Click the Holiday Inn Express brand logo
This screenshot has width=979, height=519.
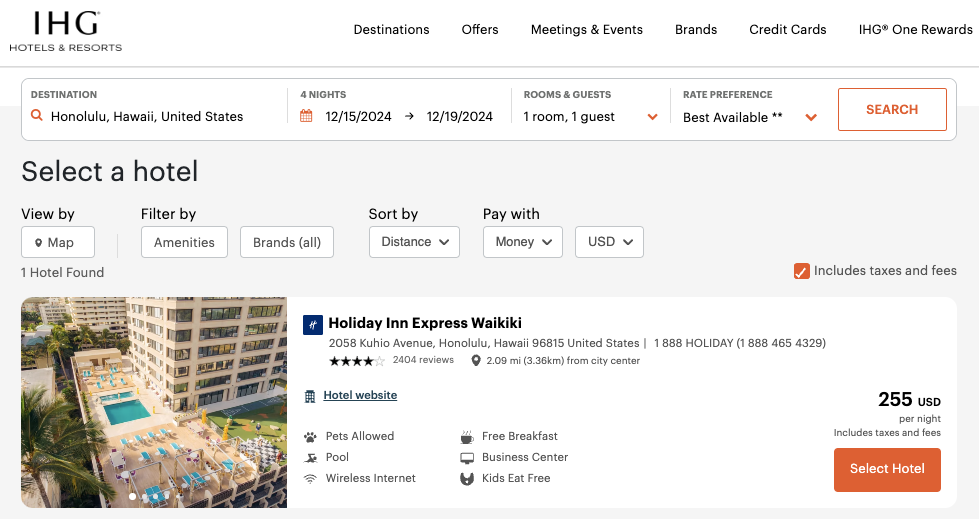(x=313, y=325)
